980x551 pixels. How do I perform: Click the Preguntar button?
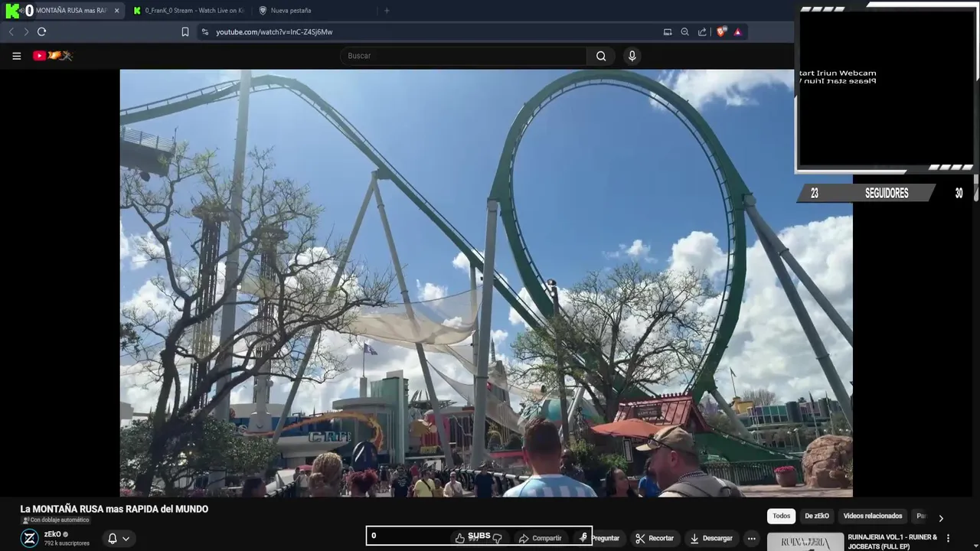click(599, 538)
